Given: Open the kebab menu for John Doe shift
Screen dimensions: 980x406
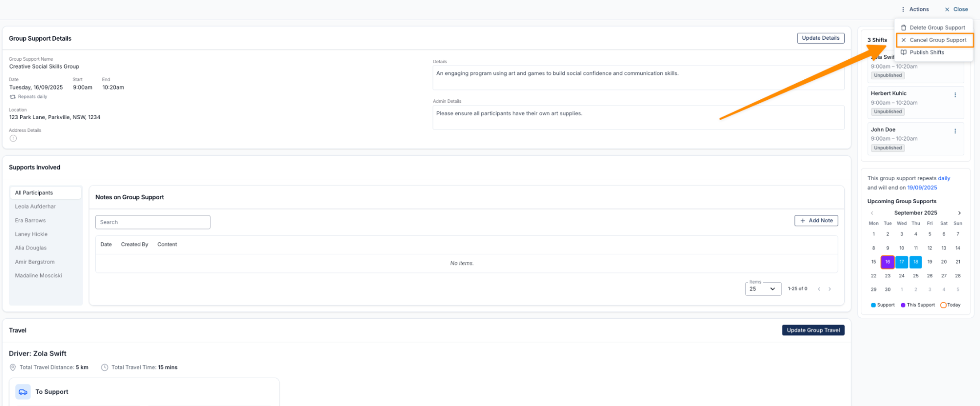Looking at the screenshot, I should pyautogui.click(x=955, y=131).
